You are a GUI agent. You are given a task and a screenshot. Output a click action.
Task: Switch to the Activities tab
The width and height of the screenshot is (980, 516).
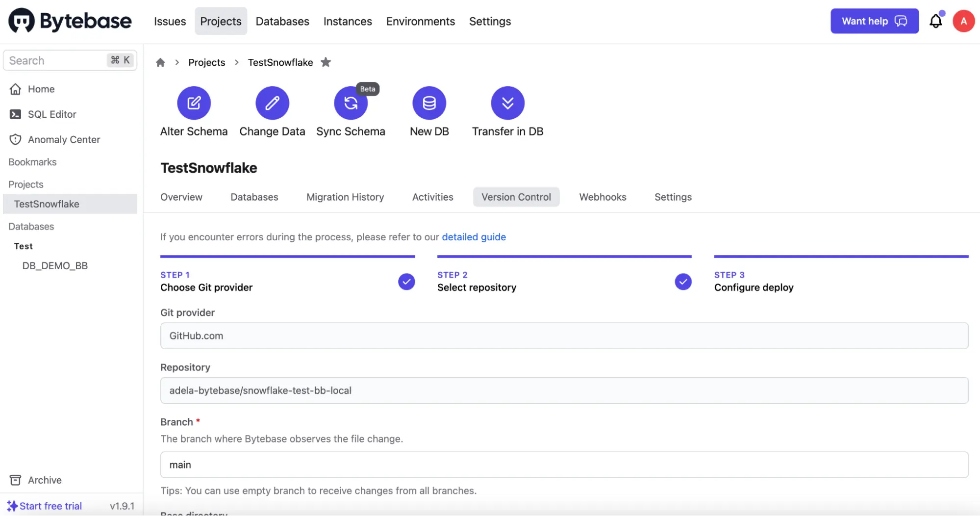[432, 197]
